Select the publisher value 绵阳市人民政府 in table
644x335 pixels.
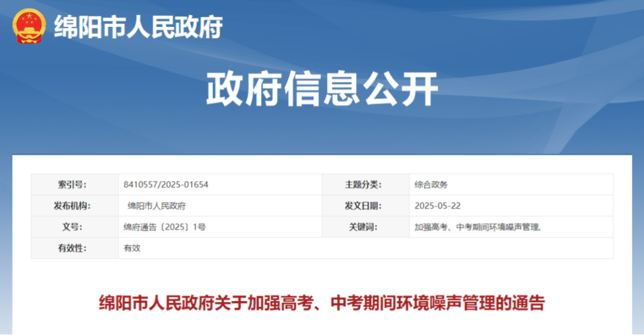coord(156,206)
